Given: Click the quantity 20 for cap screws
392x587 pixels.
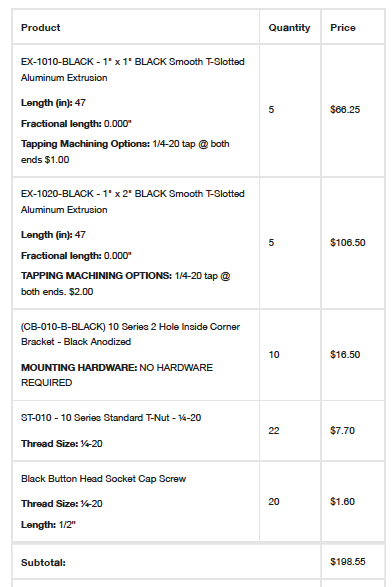Looking at the screenshot, I should coord(274,502).
